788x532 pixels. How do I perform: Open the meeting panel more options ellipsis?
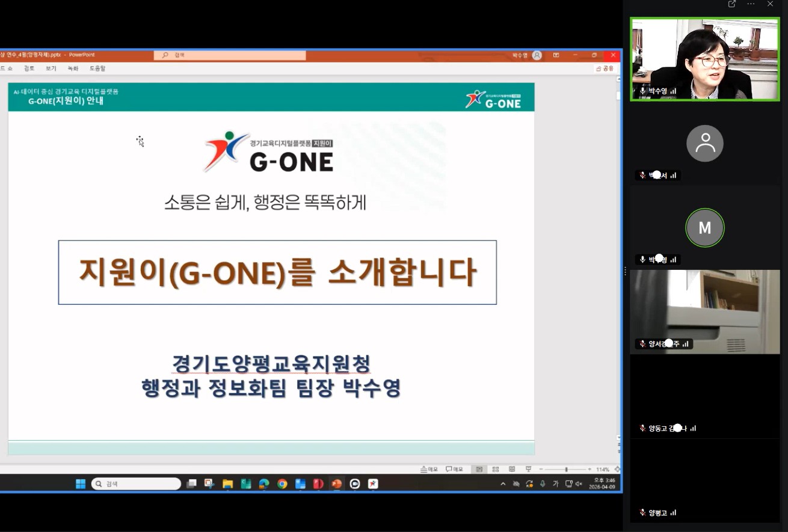[751, 4]
